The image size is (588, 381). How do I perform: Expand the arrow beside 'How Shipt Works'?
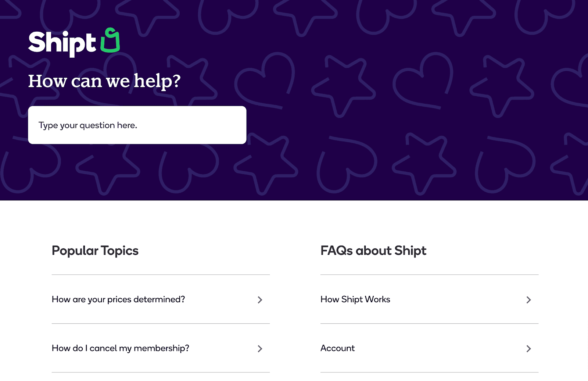tap(528, 300)
